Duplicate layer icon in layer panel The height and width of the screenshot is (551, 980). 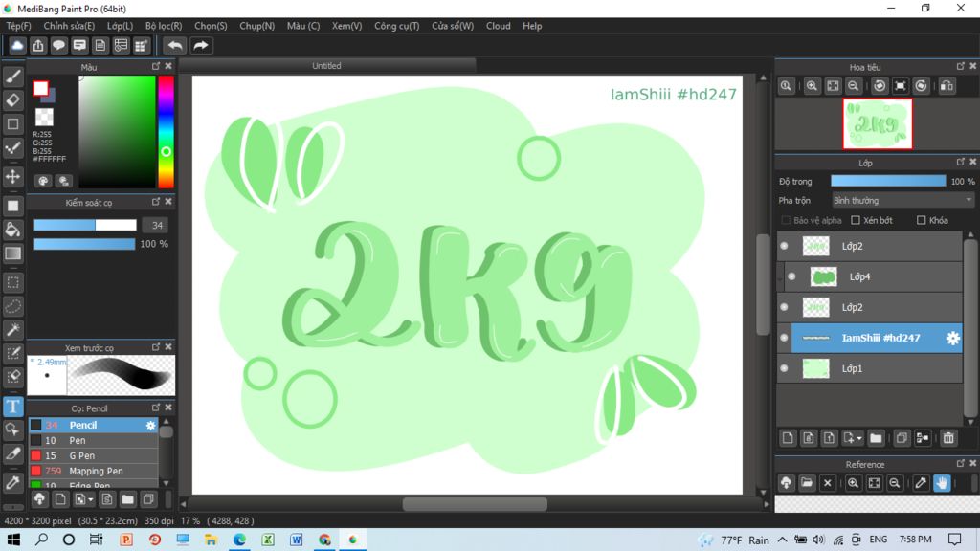click(902, 438)
